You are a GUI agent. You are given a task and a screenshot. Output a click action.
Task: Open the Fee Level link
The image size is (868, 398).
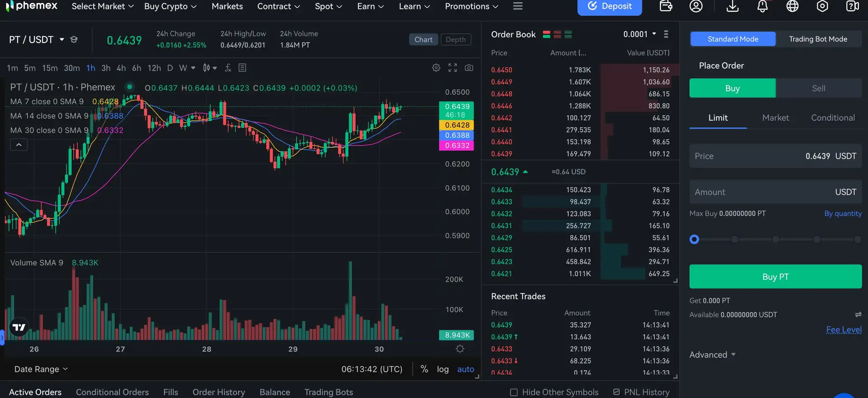(x=844, y=330)
